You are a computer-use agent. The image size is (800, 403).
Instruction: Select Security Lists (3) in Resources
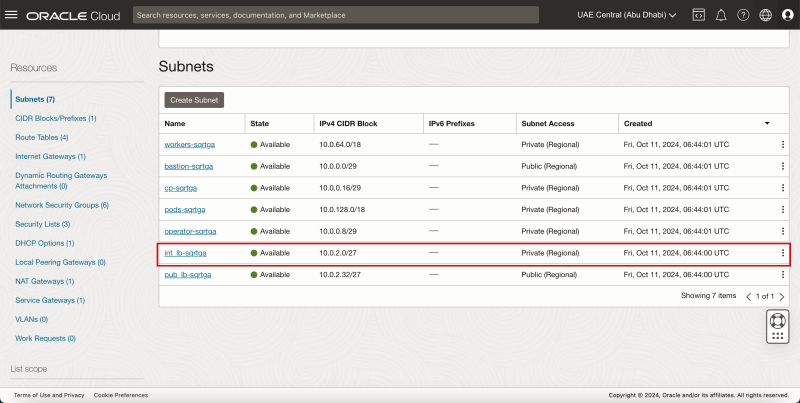[44, 224]
